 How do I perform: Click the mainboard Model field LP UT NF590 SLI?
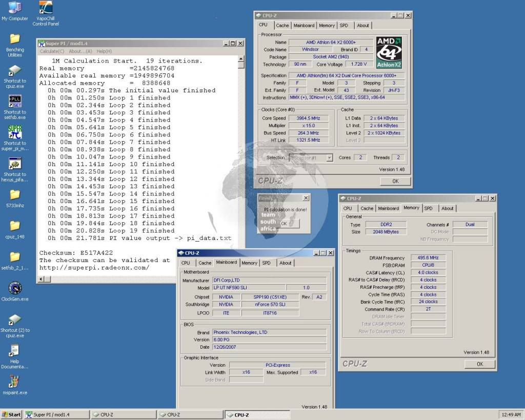click(249, 288)
